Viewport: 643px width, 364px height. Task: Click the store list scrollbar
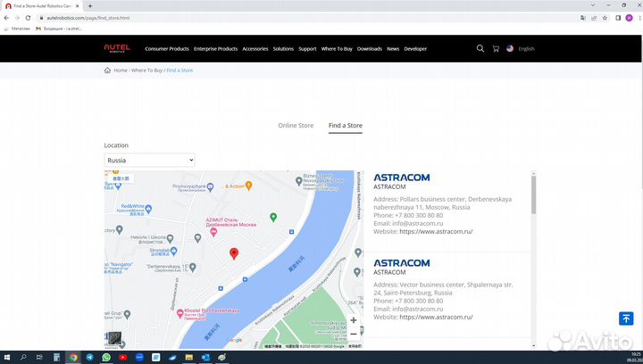(x=534, y=196)
